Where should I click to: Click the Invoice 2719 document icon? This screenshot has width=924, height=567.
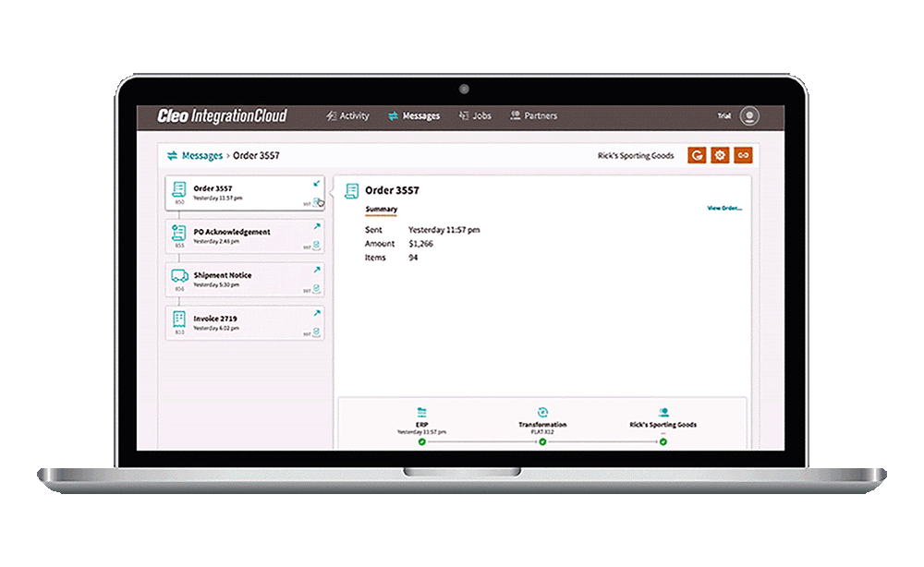click(179, 319)
